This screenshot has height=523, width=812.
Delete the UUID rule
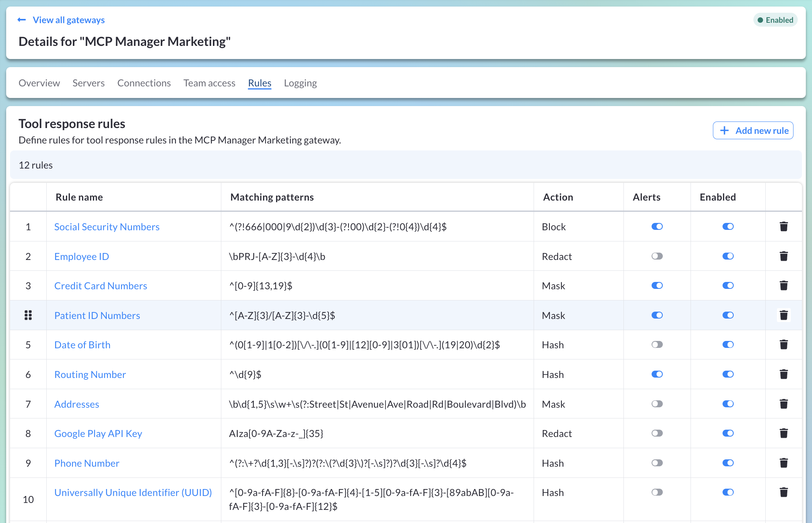783,492
